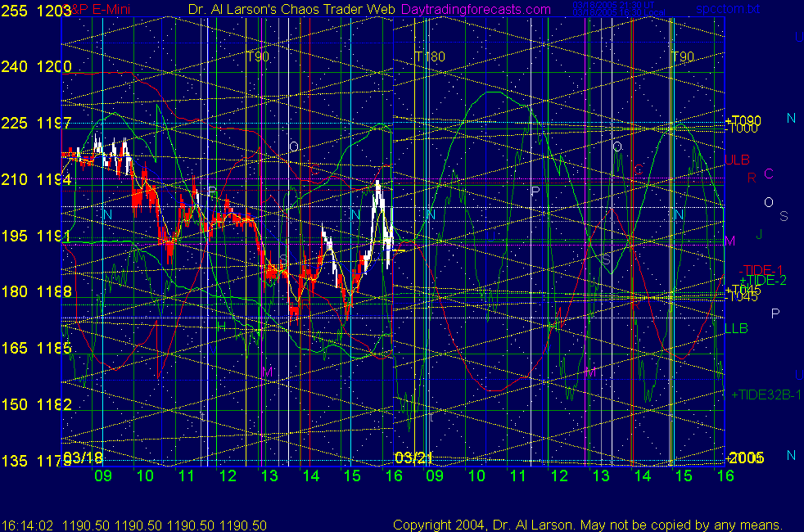The image size is (804, 532).
Task: Click the 12 hour label under the 03/21 session
Action: pyautogui.click(x=559, y=476)
